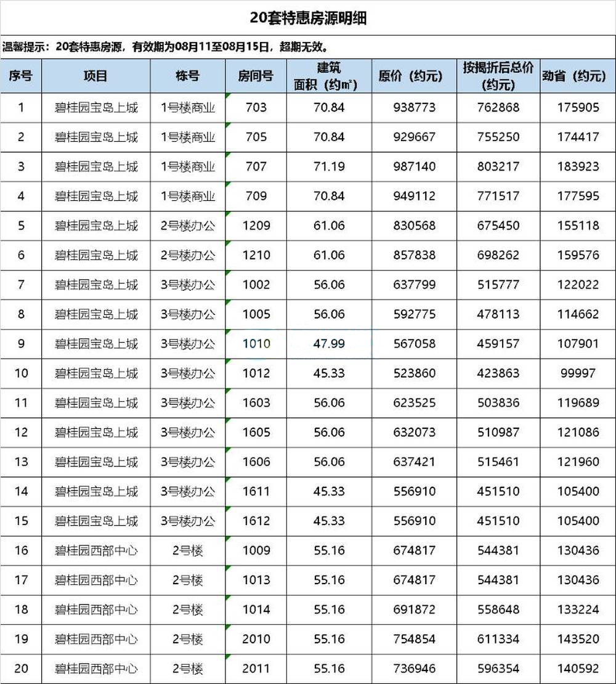616x684 pixels.
Task: Select room number cell 705
Action: (256, 137)
